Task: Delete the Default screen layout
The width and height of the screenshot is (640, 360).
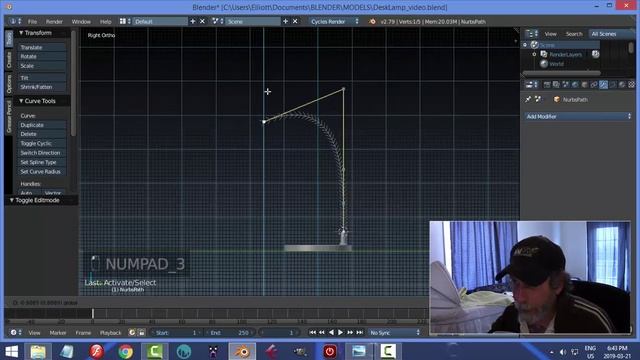Action: tap(202, 21)
